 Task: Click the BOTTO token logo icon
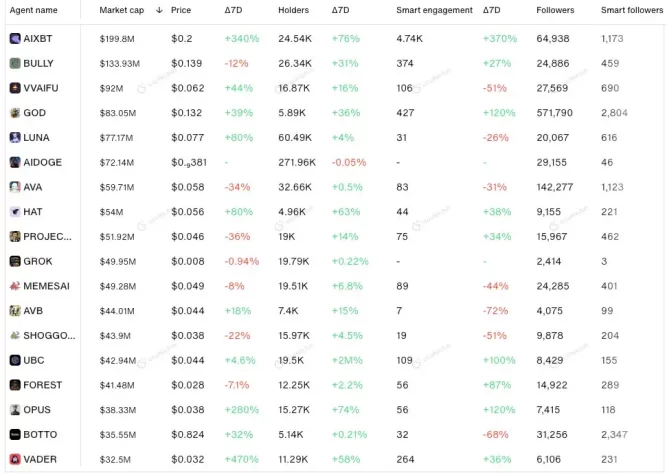pos(14,434)
